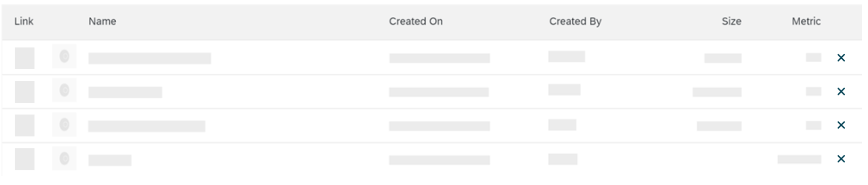
Task: Sort by the Name column header
Action: point(102,22)
